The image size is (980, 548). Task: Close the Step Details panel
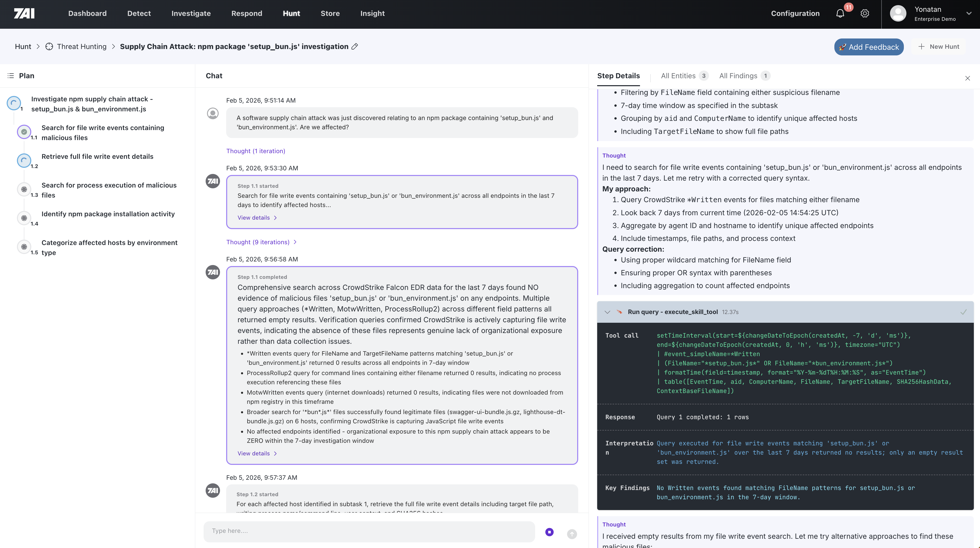(967, 79)
